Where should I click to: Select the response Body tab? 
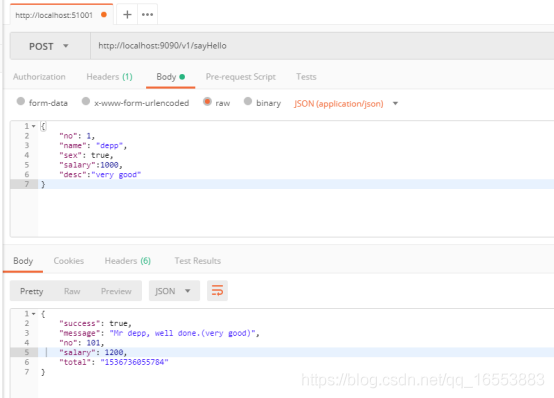[x=23, y=261]
